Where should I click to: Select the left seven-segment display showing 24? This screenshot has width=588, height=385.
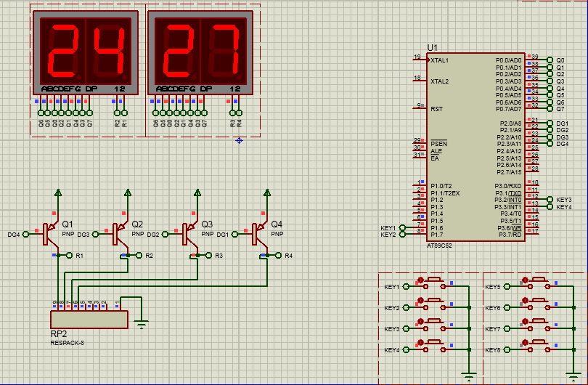86,52
